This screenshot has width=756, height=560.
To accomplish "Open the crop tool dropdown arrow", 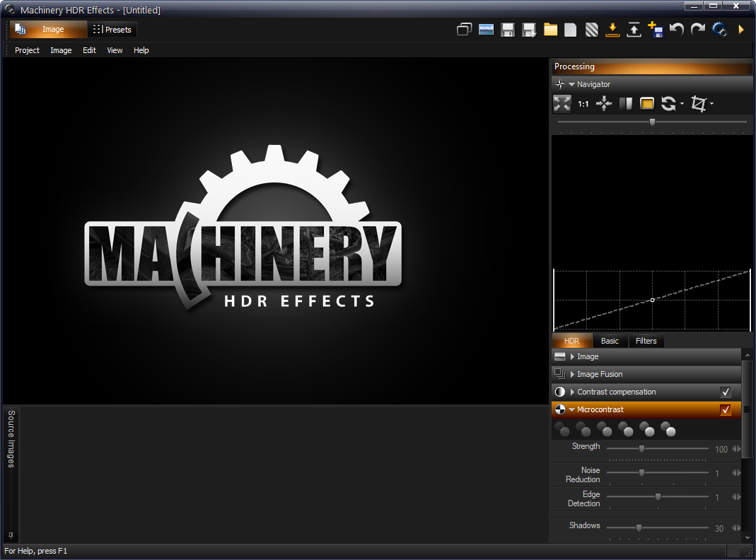I will point(711,104).
